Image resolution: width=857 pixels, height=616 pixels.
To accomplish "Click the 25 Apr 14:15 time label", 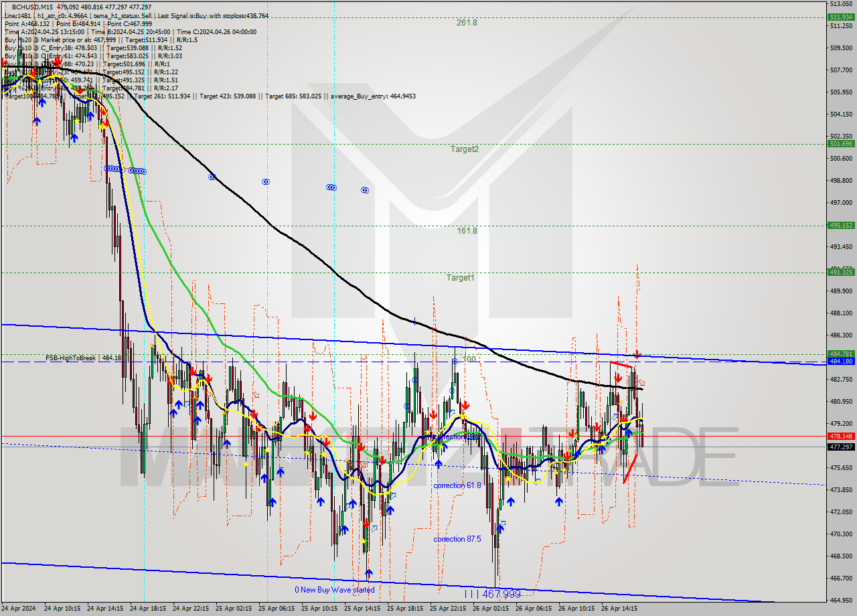I will (x=363, y=609).
